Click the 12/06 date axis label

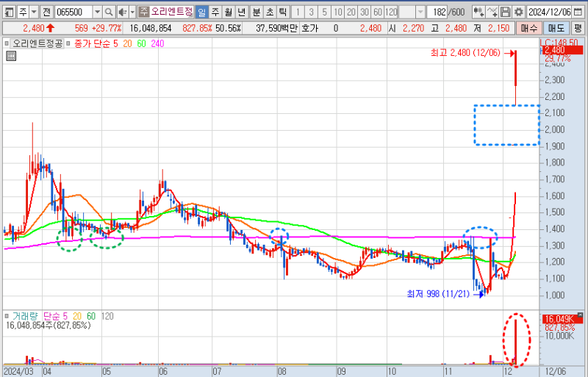[x=554, y=371]
